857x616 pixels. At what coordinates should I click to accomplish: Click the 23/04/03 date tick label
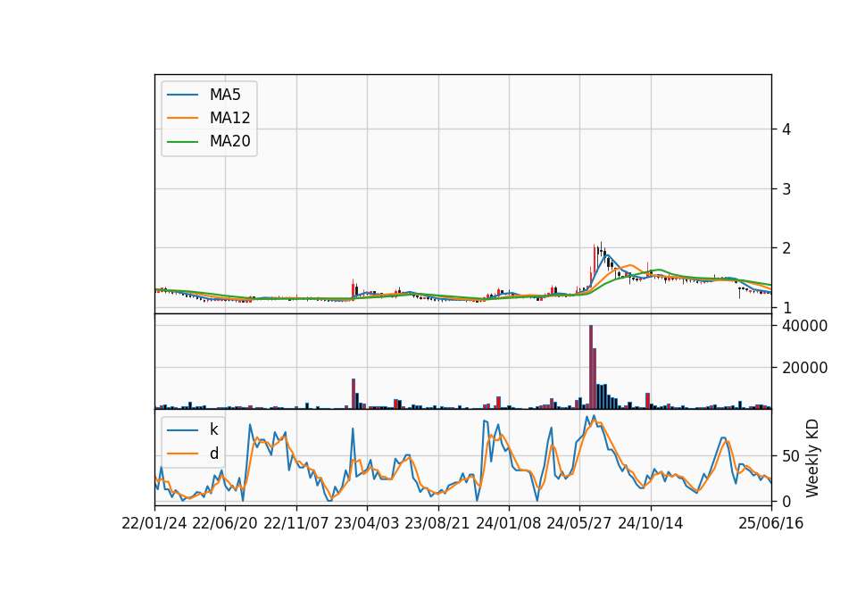click(367, 523)
